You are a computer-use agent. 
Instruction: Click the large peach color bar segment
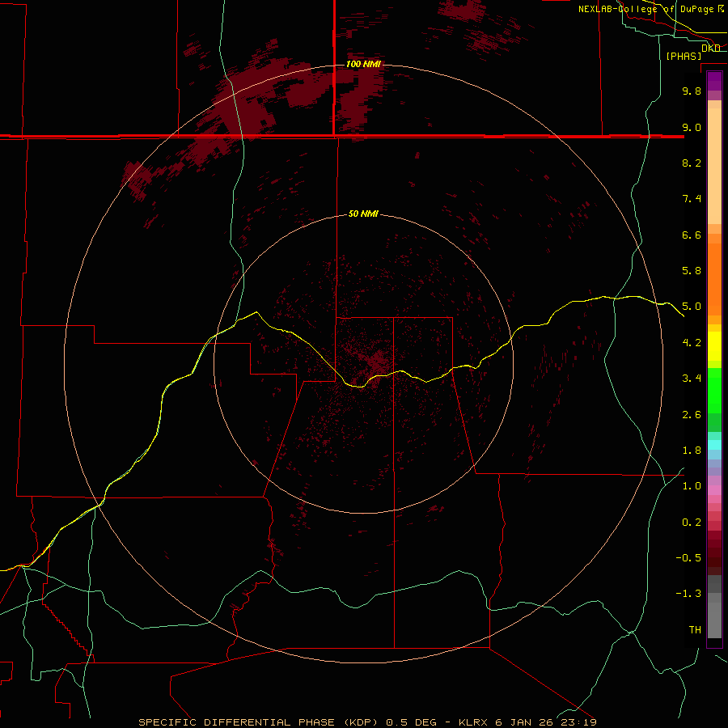point(714,166)
